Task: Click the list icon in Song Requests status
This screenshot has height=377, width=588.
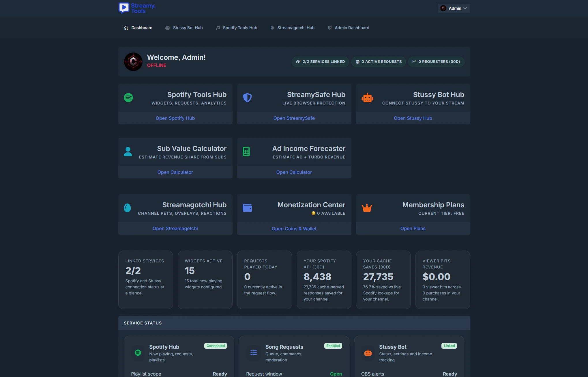Action: [x=254, y=353]
